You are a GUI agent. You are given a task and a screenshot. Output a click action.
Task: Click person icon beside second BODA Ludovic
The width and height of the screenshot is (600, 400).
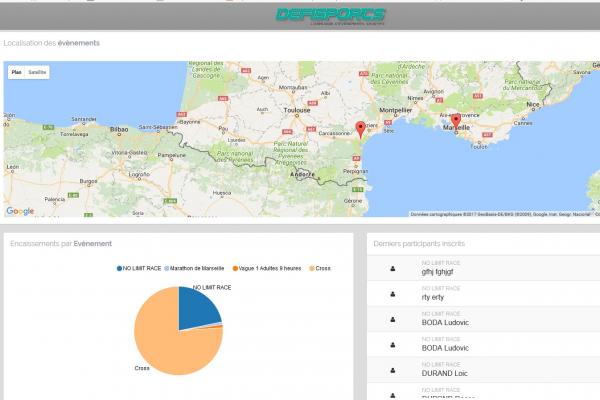click(x=393, y=345)
